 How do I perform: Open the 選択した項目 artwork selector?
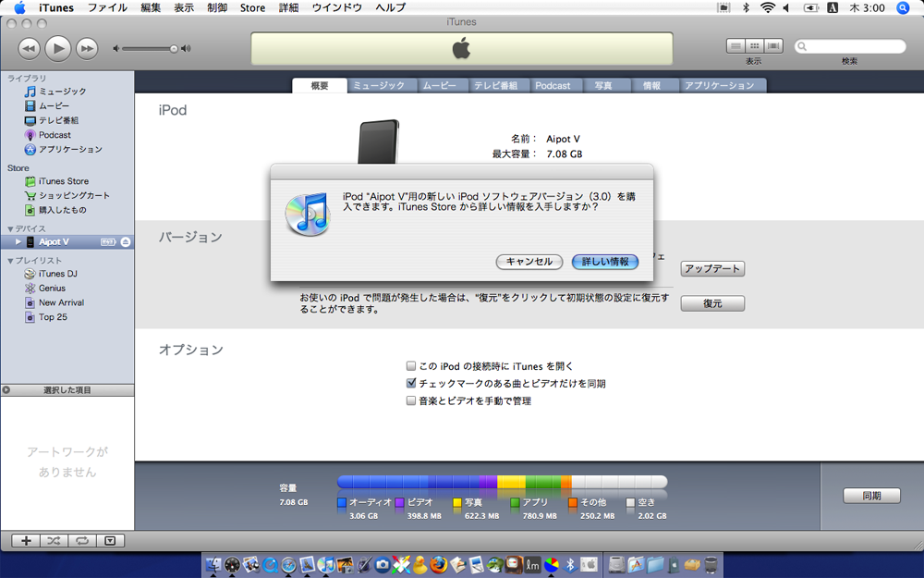(67, 390)
